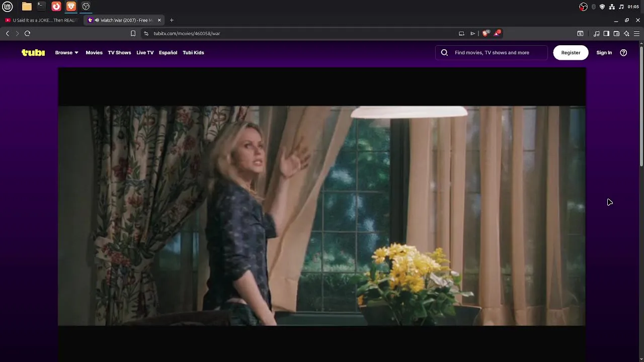Viewport: 644px width, 362px height.
Task: Open a new browser tab
Action: tap(172, 20)
